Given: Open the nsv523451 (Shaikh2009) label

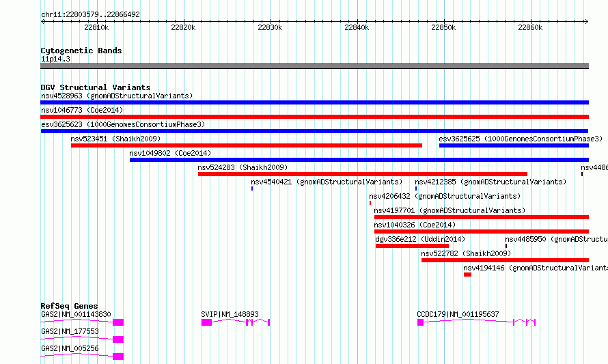Looking at the screenshot, I should 115,139.
